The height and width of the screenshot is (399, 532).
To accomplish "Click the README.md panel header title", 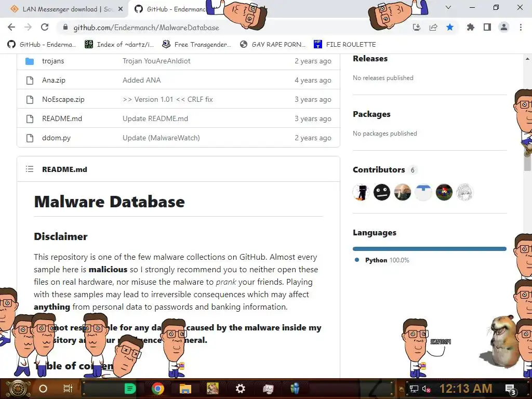I will point(64,169).
